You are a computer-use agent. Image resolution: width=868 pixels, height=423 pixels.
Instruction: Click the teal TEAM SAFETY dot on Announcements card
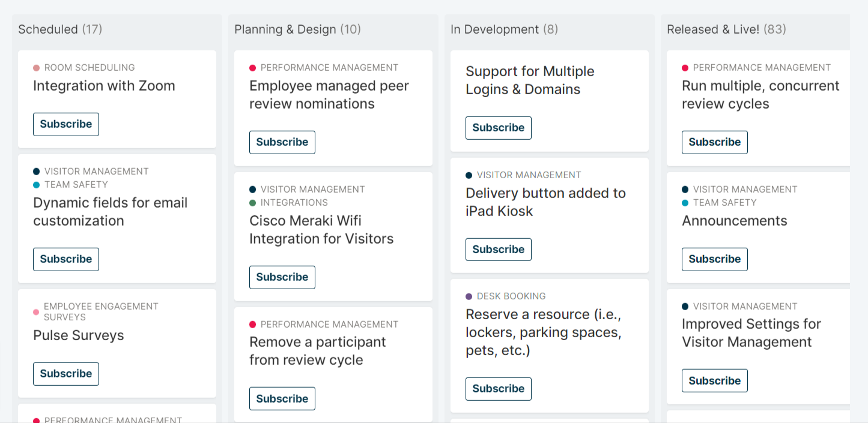[x=686, y=203]
